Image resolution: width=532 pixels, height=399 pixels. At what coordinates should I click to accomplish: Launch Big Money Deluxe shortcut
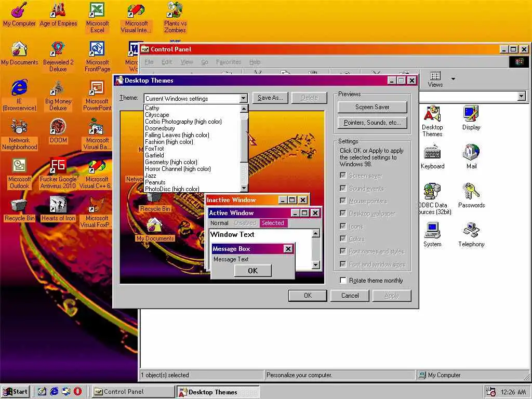click(58, 96)
